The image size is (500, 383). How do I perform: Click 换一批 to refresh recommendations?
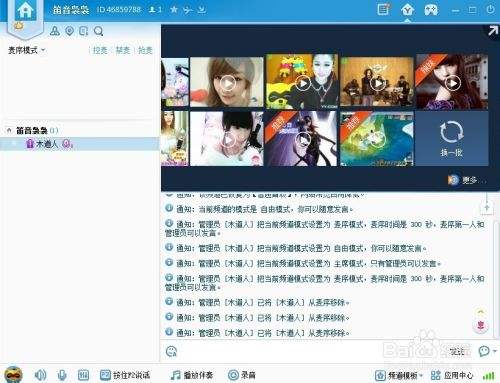[x=452, y=138]
